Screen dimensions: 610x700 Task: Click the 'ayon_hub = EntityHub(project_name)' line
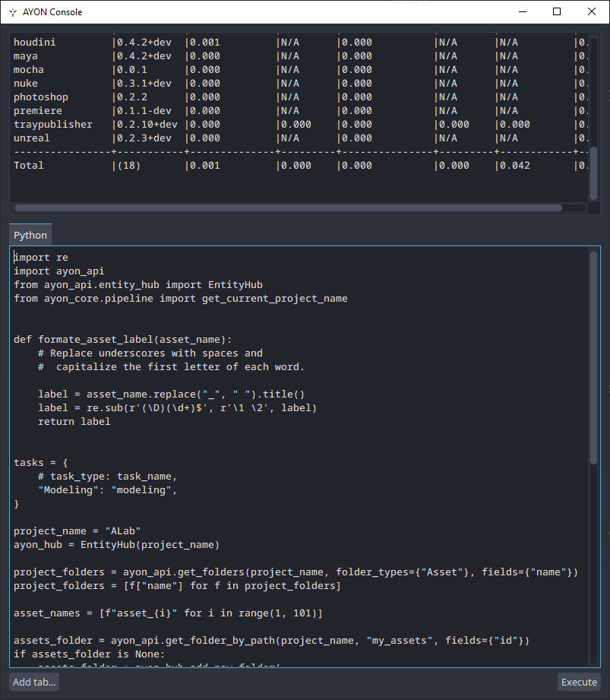pyautogui.click(x=116, y=545)
